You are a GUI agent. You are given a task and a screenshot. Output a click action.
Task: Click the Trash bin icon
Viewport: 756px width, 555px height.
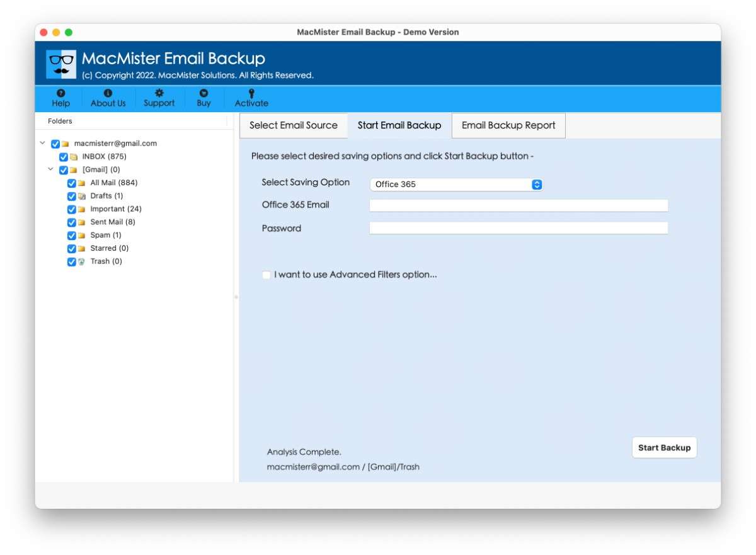tap(81, 262)
